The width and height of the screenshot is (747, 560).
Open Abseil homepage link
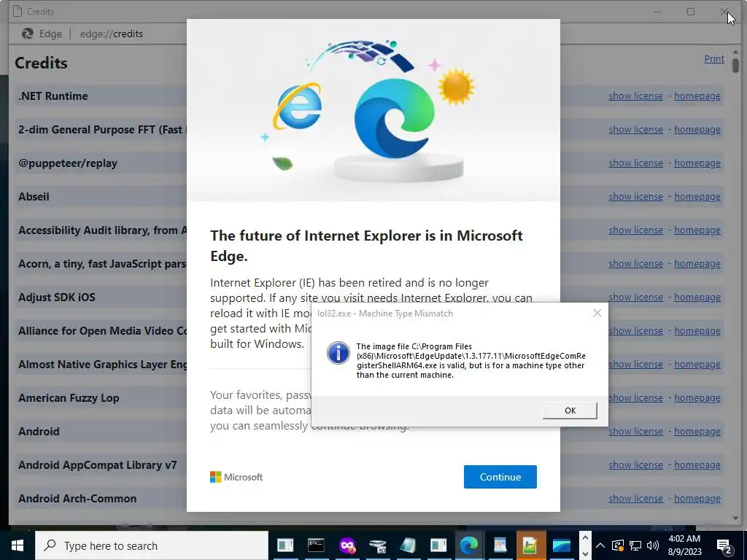[697, 196]
